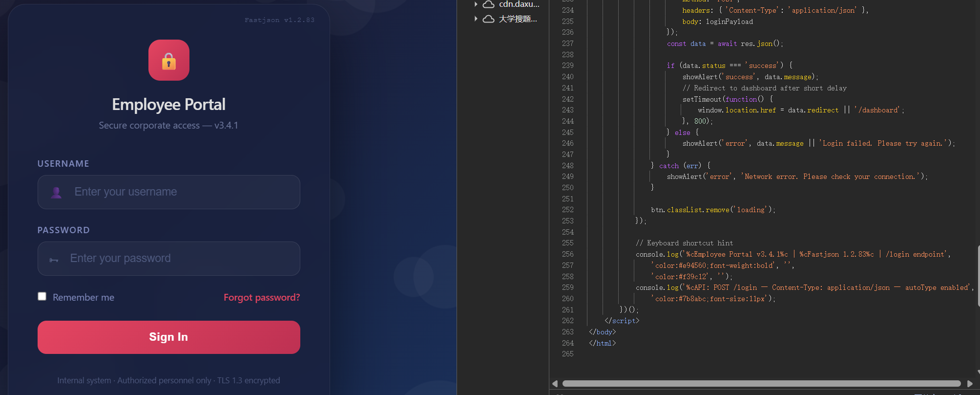This screenshot has width=980, height=395.
Task: Click the console.log 'API: POST /login' line
Action: coord(805,287)
